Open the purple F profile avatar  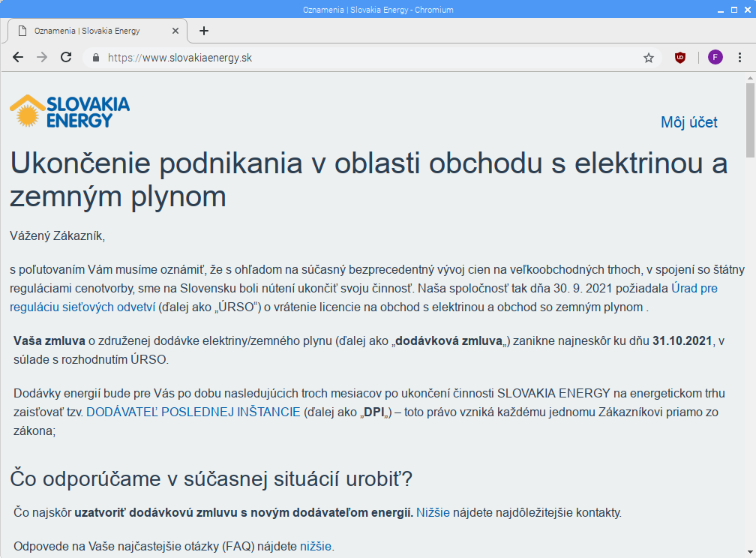715,58
